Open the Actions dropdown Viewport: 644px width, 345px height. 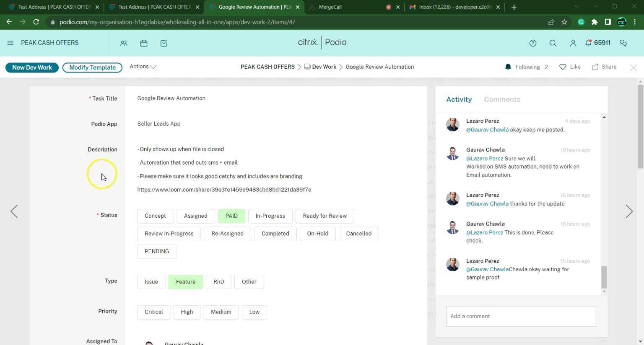coord(142,67)
